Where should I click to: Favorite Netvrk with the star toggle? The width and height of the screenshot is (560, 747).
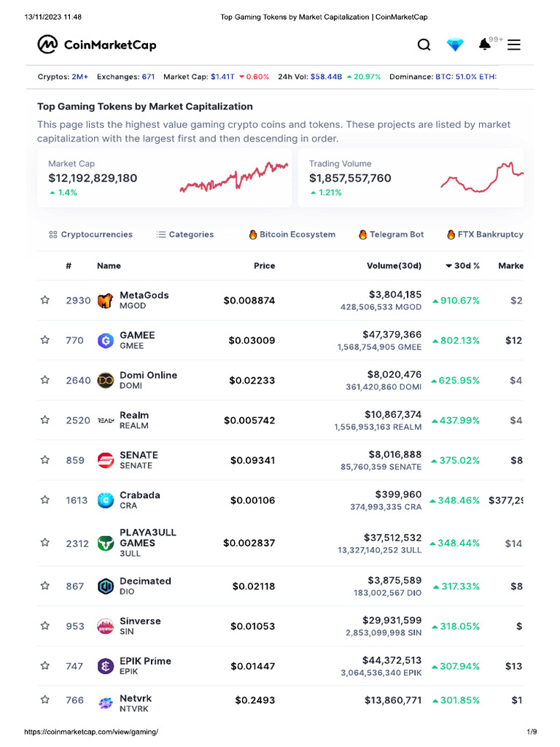pos(45,700)
